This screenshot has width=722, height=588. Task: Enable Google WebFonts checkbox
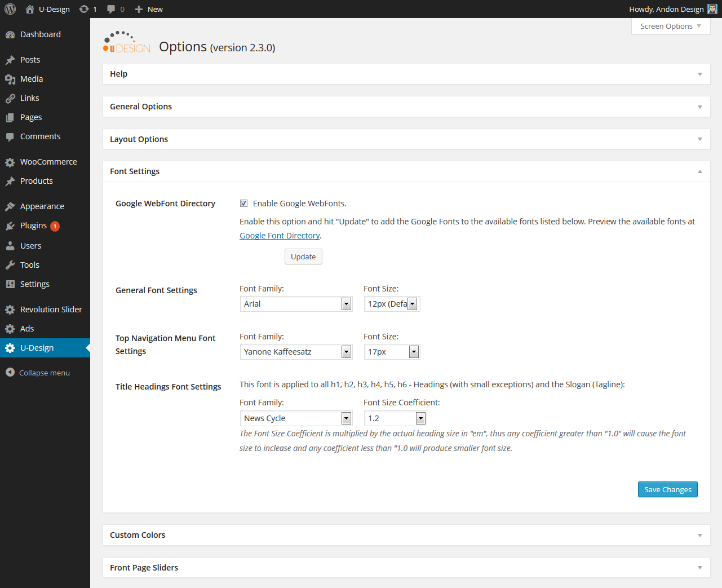coord(243,203)
